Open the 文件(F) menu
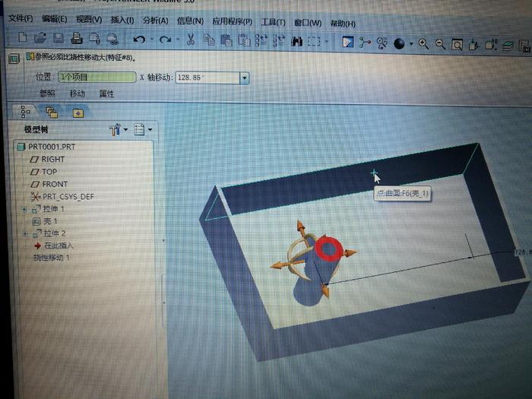Screen dimensions: 532x399 click(21, 19)
